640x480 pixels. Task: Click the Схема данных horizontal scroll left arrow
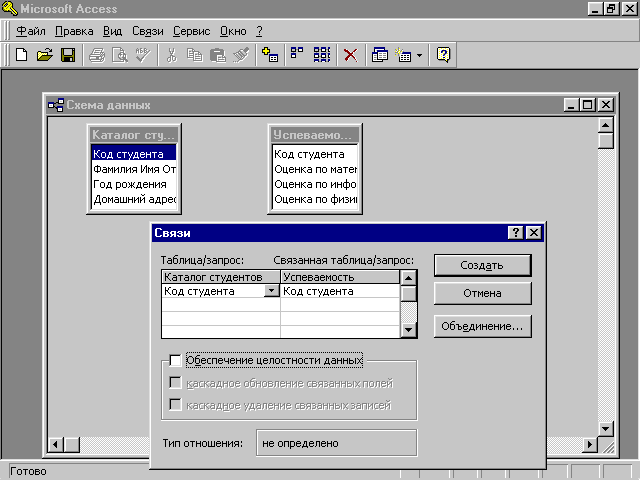tap(56, 444)
